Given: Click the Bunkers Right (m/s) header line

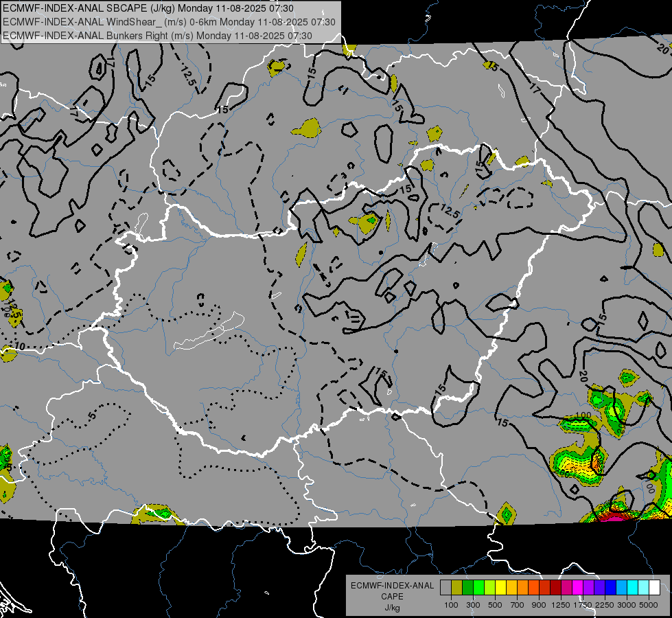Looking at the screenshot, I should 157,36.
